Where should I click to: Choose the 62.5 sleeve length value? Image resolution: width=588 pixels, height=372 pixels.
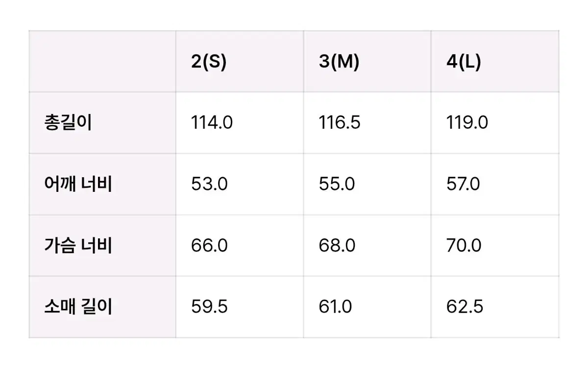pyautogui.click(x=465, y=307)
